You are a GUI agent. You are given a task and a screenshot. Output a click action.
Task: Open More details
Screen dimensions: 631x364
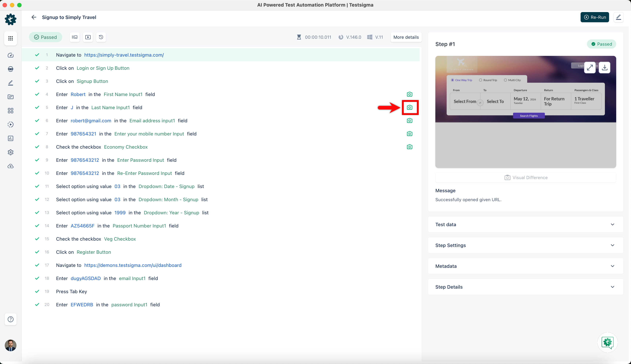point(406,37)
